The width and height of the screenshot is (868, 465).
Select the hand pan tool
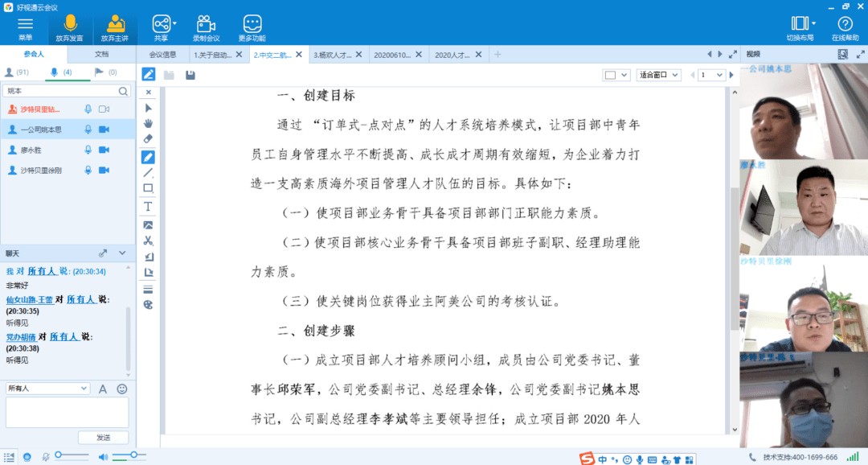tap(148, 123)
